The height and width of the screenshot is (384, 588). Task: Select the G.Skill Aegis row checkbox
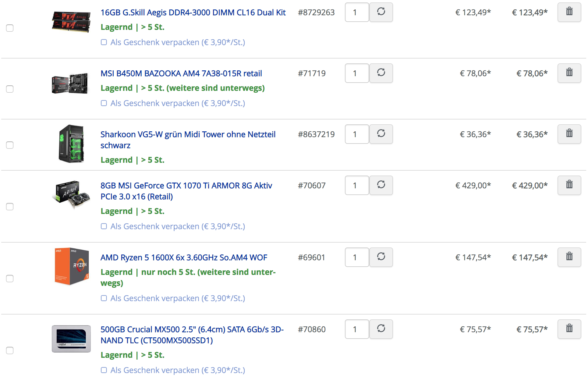[10, 28]
